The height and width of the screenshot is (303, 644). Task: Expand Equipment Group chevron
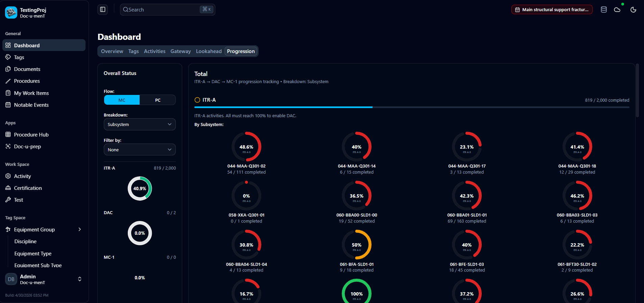(x=80, y=229)
